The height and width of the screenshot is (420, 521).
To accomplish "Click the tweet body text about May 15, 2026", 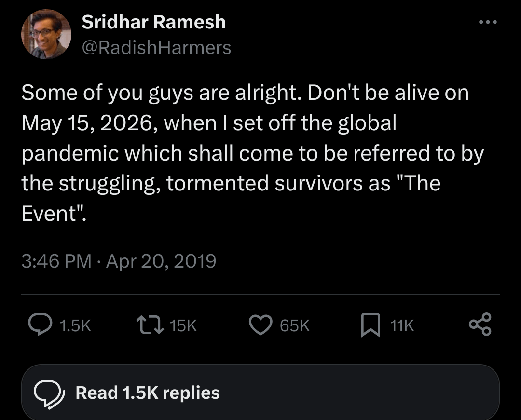I will 252,153.
